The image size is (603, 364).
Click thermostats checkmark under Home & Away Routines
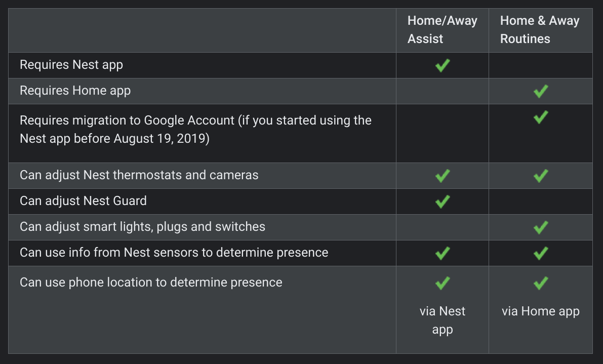click(x=541, y=176)
